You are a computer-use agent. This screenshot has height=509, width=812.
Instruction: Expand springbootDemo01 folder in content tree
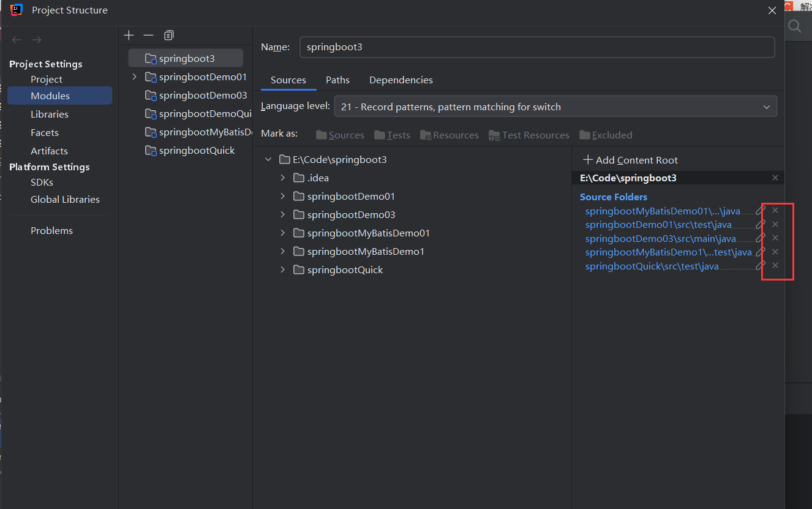point(282,196)
